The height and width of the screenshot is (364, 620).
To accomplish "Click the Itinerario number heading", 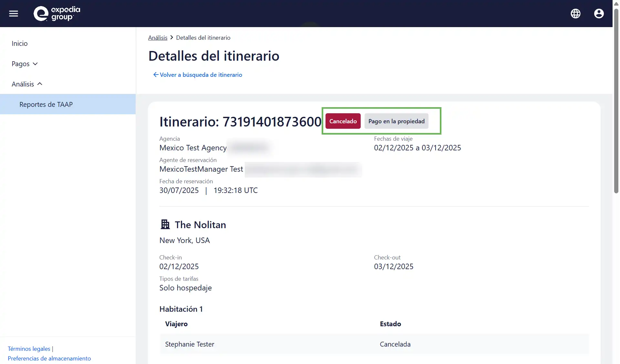I will (x=240, y=122).
